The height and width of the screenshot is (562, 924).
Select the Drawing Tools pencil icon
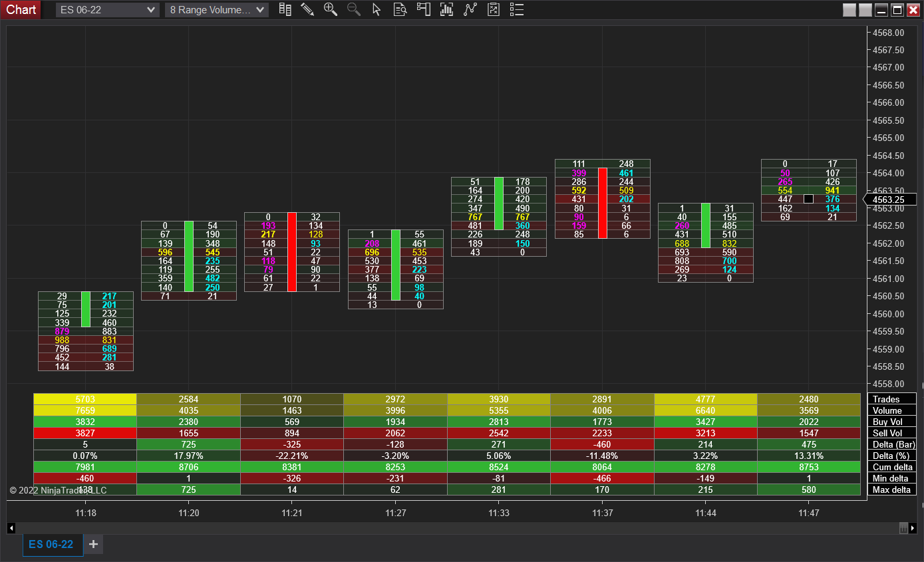307,9
